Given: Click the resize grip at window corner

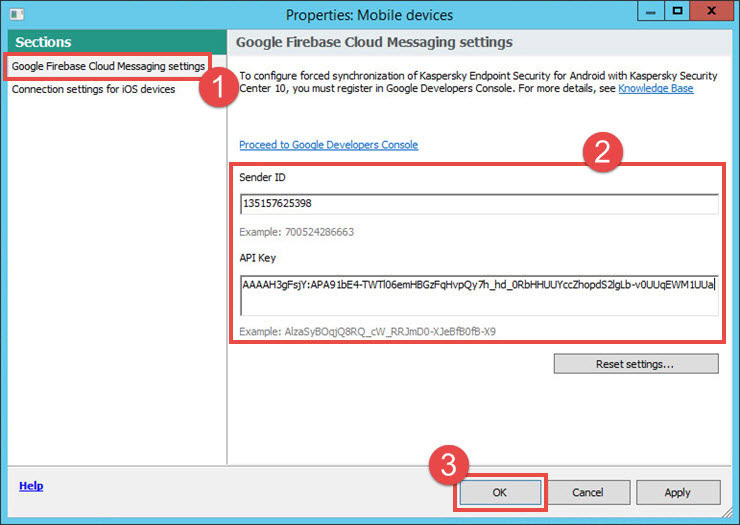Looking at the screenshot, I should [x=727, y=512].
